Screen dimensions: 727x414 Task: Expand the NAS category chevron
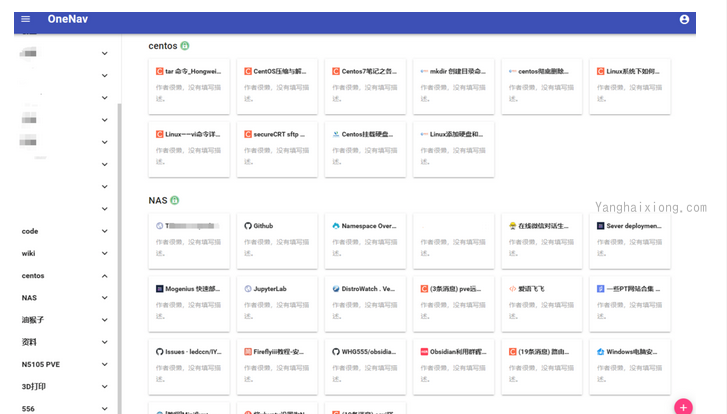click(x=105, y=298)
